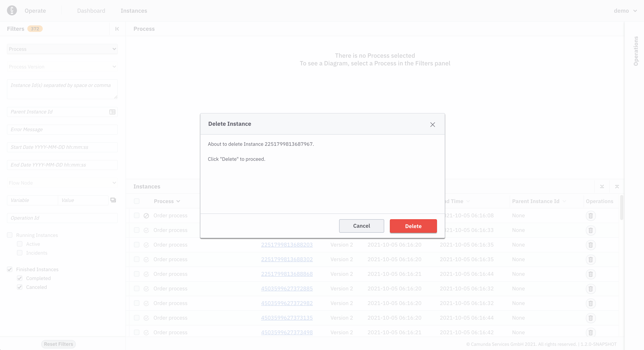Click the Parent Instance Id field icon

(112, 112)
